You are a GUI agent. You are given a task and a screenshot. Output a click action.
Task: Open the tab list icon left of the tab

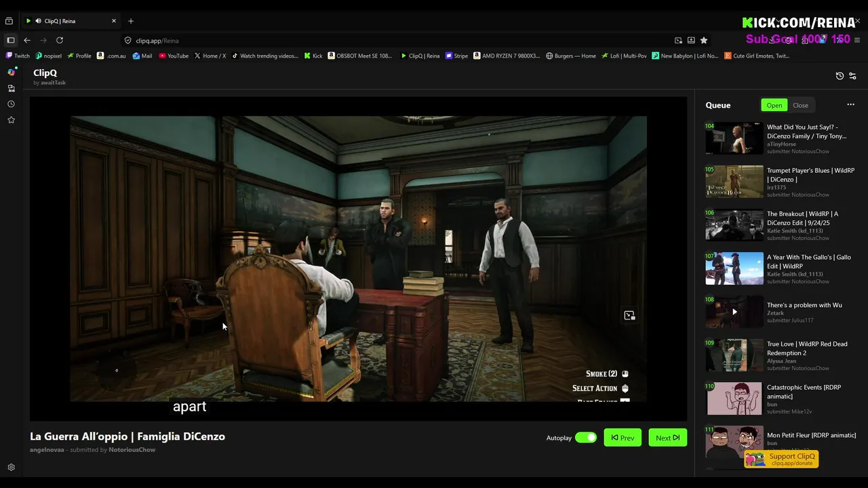pos(9,21)
